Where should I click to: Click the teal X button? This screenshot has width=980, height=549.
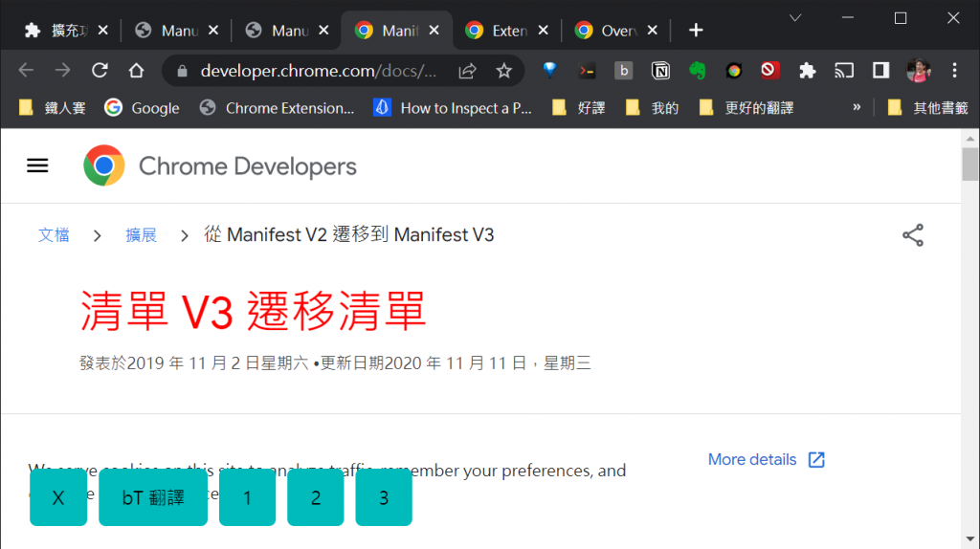pos(58,497)
